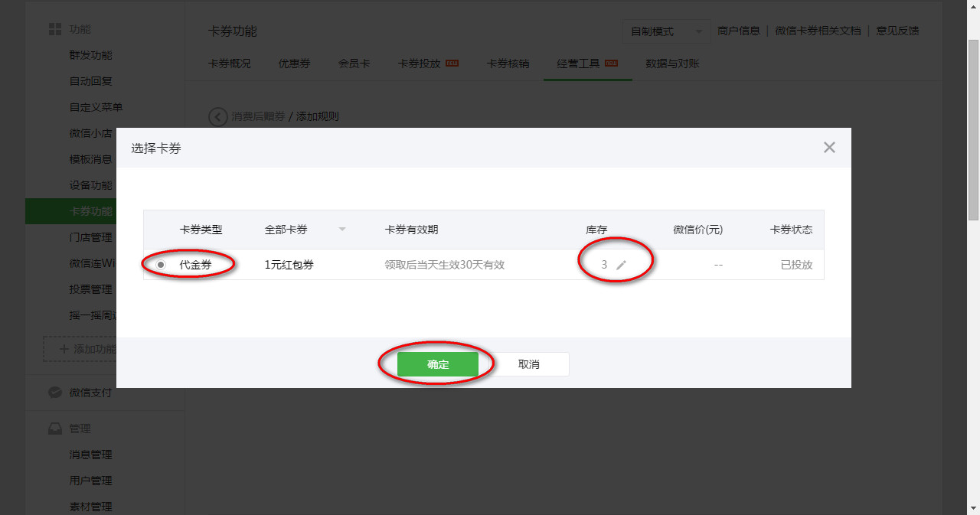Image resolution: width=980 pixels, height=515 pixels.
Task: Open 门店管理 in sidebar
Action: pyautogui.click(x=90, y=237)
